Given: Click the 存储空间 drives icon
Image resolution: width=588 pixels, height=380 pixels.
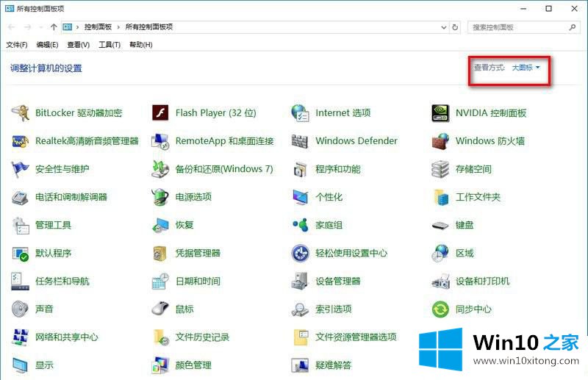Looking at the screenshot, I should click(440, 169).
